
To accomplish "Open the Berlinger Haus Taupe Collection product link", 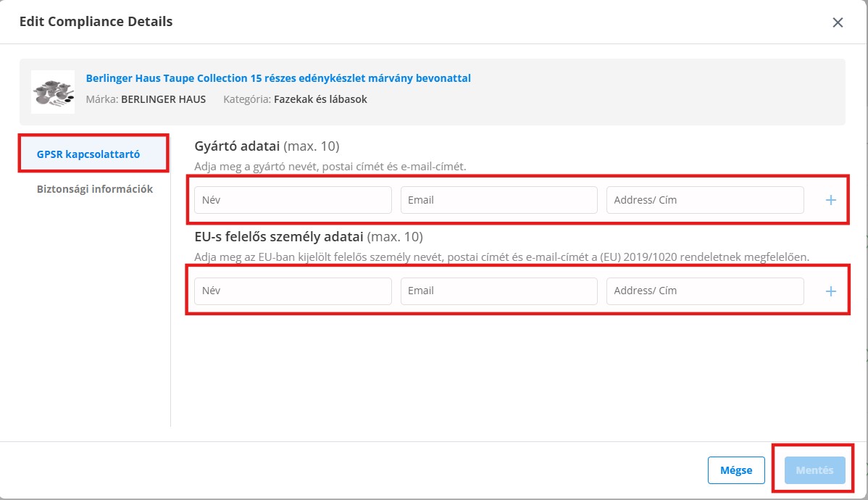I will pyautogui.click(x=278, y=78).
